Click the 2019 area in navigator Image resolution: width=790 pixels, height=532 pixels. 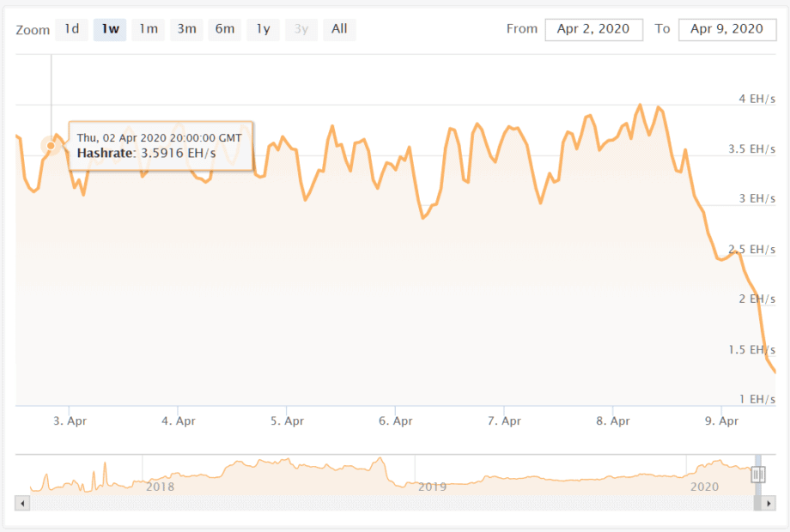point(432,487)
